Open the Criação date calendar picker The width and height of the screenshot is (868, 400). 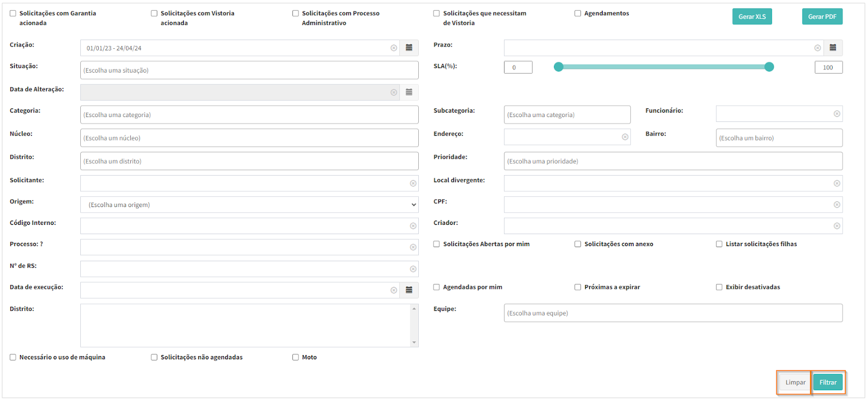tap(409, 48)
